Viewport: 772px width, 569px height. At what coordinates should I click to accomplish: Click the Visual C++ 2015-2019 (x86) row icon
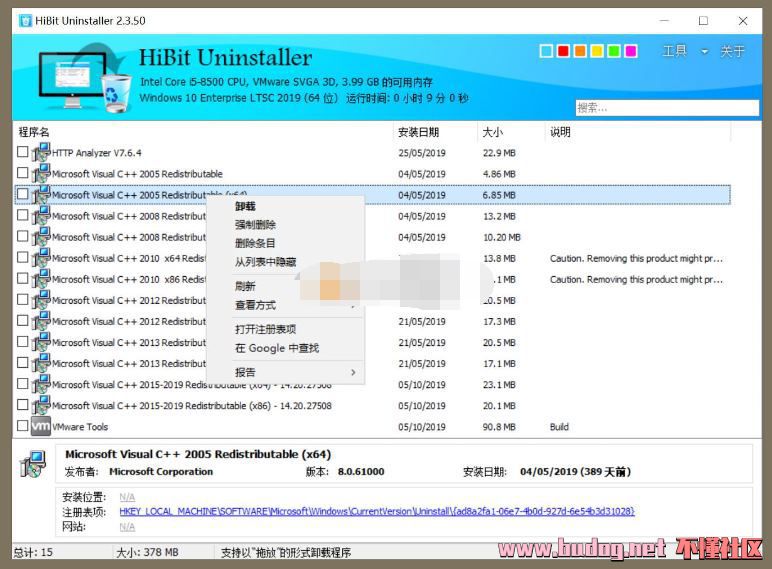[41, 405]
